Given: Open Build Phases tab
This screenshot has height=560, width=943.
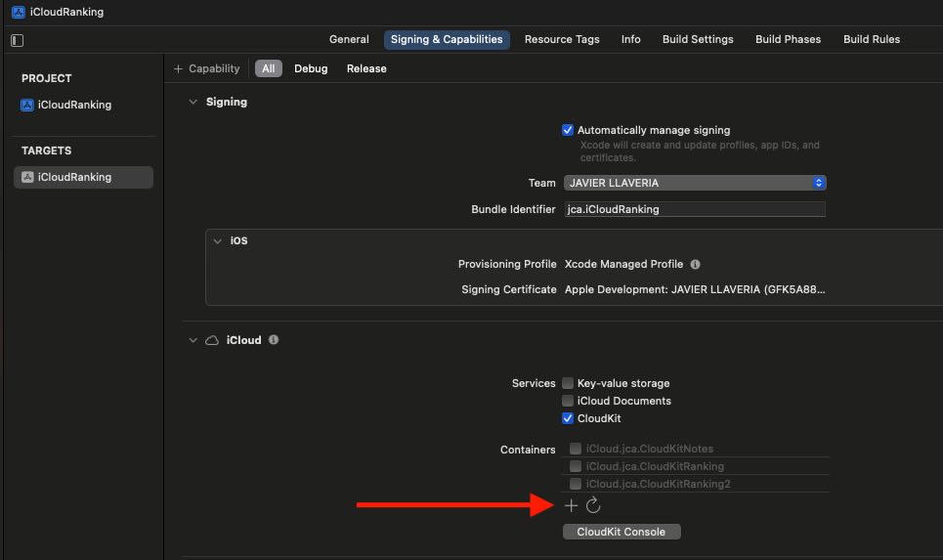Looking at the screenshot, I should [x=788, y=39].
